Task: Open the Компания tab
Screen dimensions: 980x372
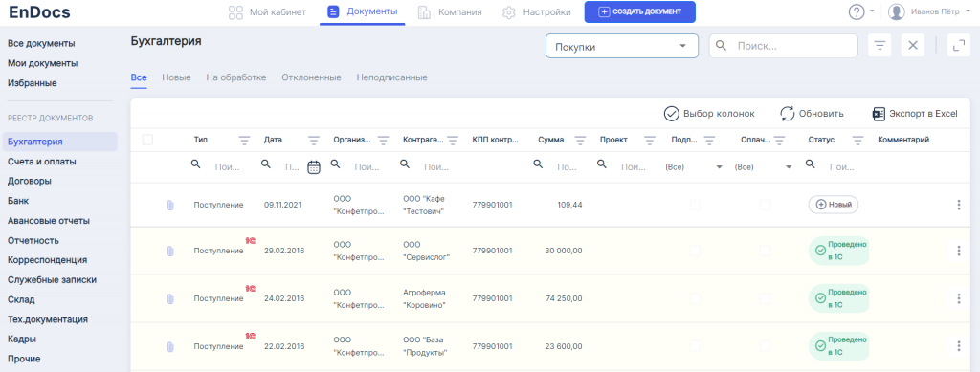Action: [x=450, y=11]
